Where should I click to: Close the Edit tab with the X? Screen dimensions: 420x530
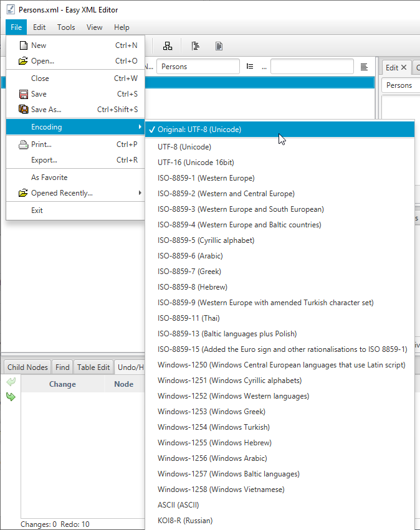(403, 67)
